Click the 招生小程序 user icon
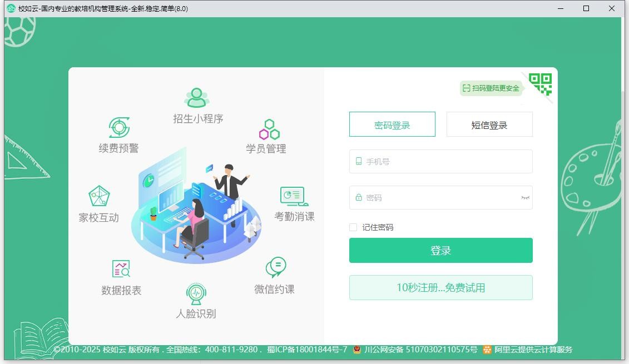Viewport: 629px width, 364px height. click(196, 97)
